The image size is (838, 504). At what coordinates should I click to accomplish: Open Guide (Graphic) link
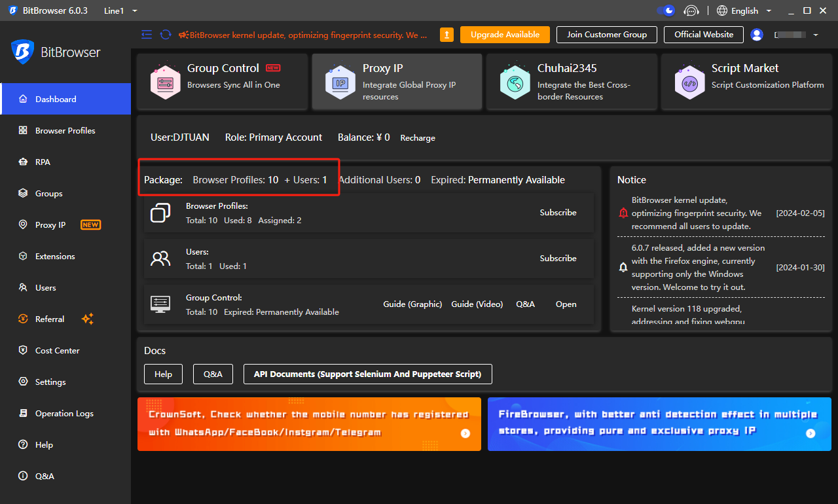412,304
